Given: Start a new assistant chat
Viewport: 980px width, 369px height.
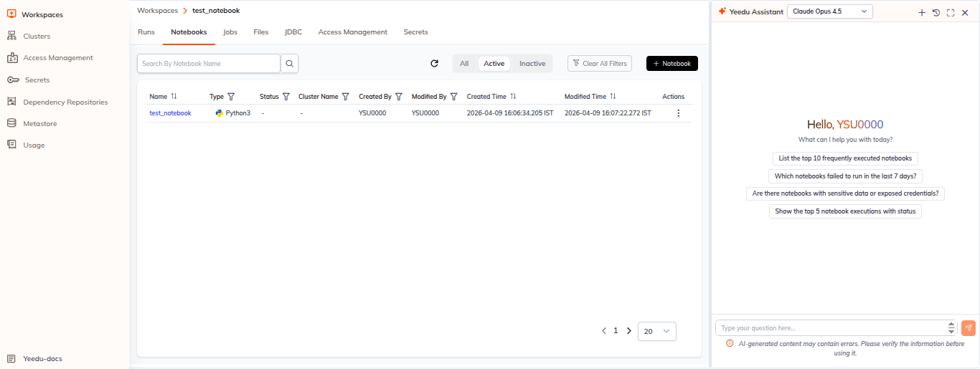Looking at the screenshot, I should [x=922, y=12].
